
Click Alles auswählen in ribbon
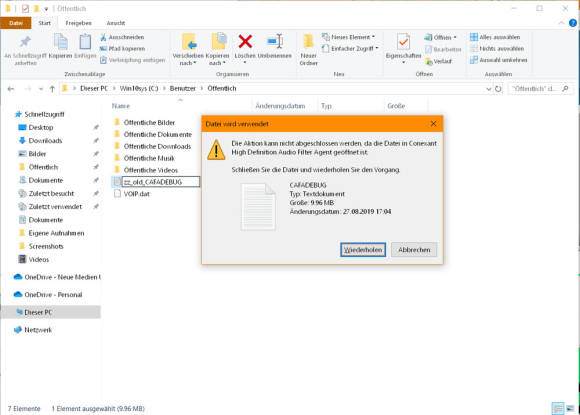tap(495, 37)
